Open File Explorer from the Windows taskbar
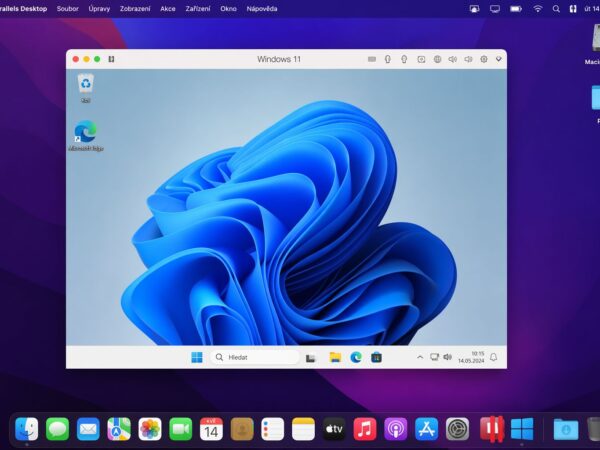The height and width of the screenshot is (450, 600). 335,357
